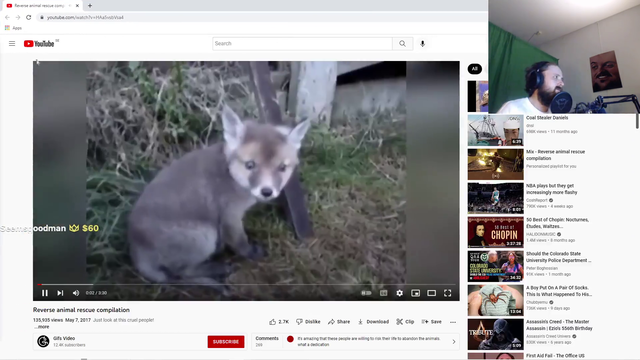Open Colorado State University Police video thumbnail

pyautogui.click(x=496, y=266)
